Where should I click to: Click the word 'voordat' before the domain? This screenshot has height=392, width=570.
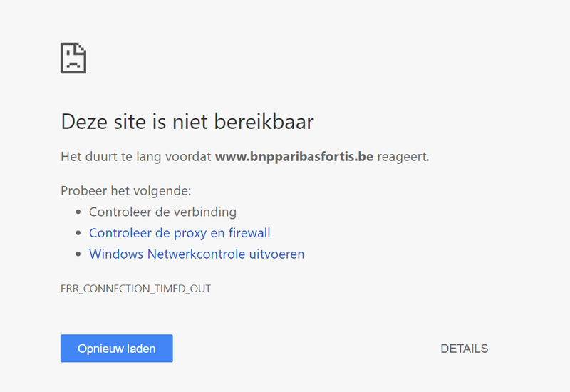coord(188,156)
